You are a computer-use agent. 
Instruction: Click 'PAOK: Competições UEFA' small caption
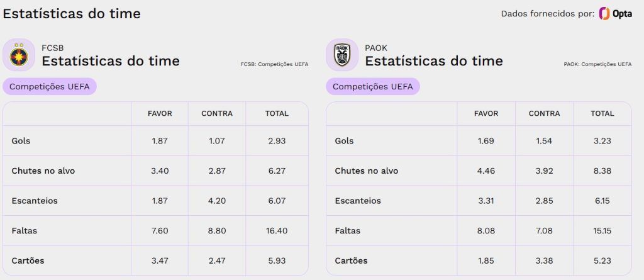597,64
